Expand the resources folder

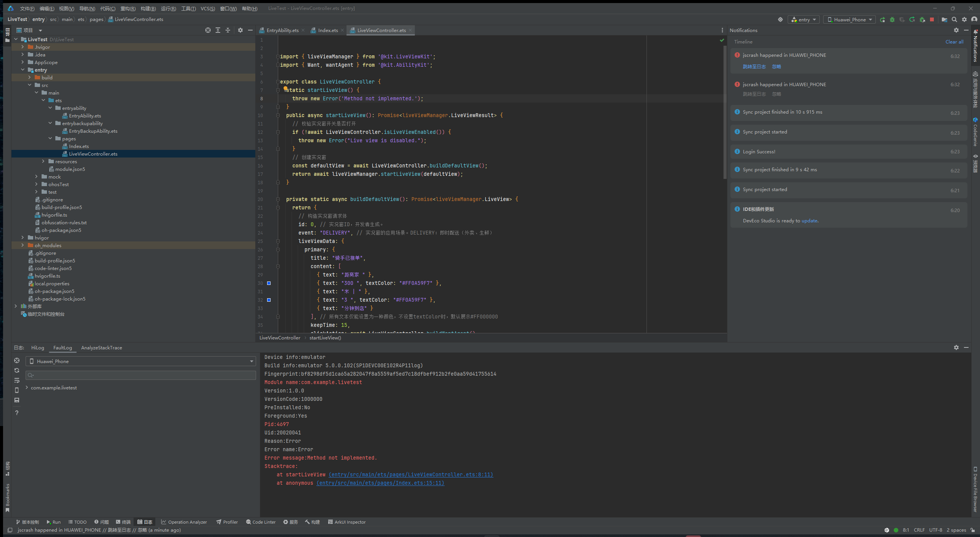coord(43,161)
